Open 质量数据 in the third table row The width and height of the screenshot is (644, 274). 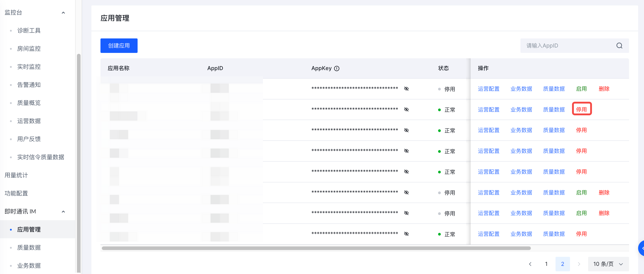pos(553,130)
